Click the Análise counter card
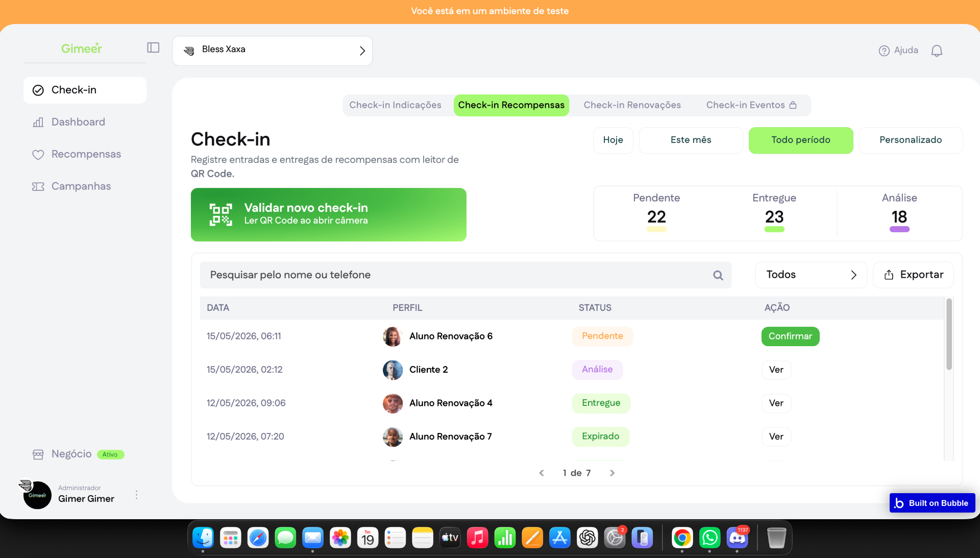980x558 pixels. [x=899, y=213]
